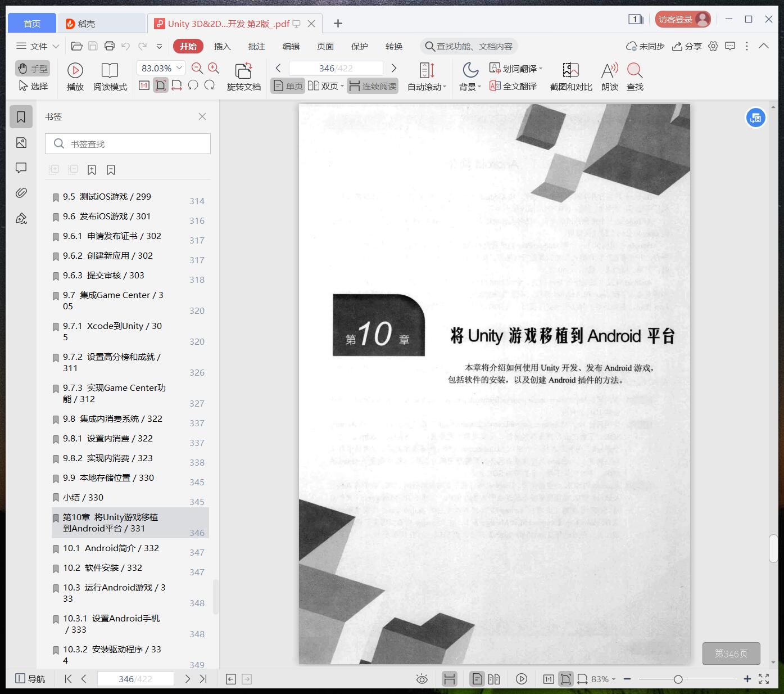The image size is (784, 694).
Task: Switch to 双页 double page view
Action: [325, 86]
